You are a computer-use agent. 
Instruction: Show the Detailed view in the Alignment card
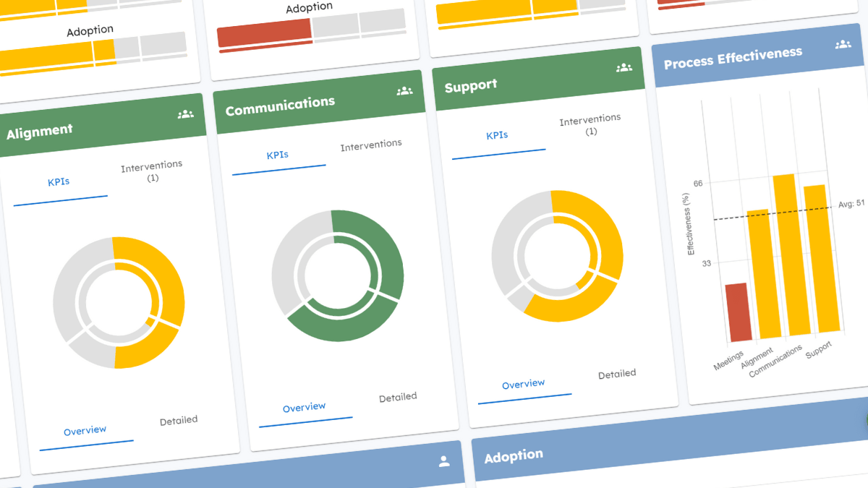point(179,421)
